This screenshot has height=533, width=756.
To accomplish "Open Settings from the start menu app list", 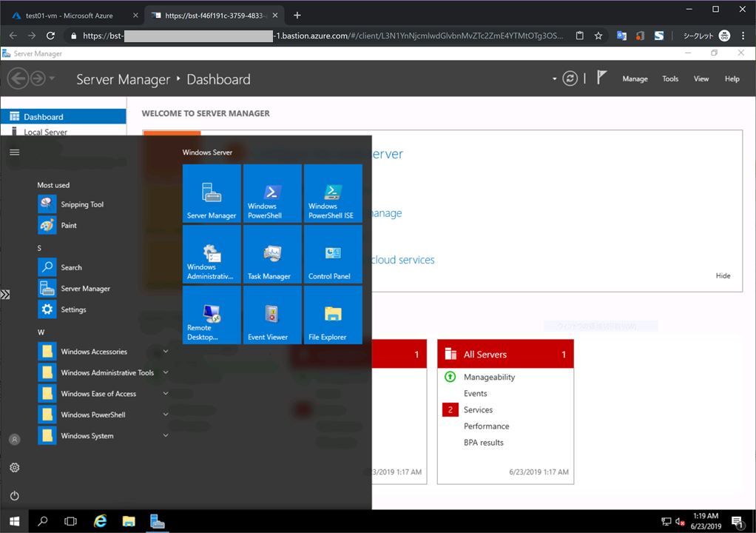I will [x=103, y=309].
